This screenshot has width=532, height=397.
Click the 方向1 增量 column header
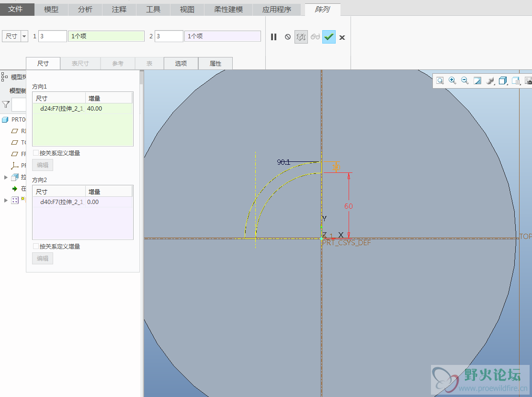[109, 98]
